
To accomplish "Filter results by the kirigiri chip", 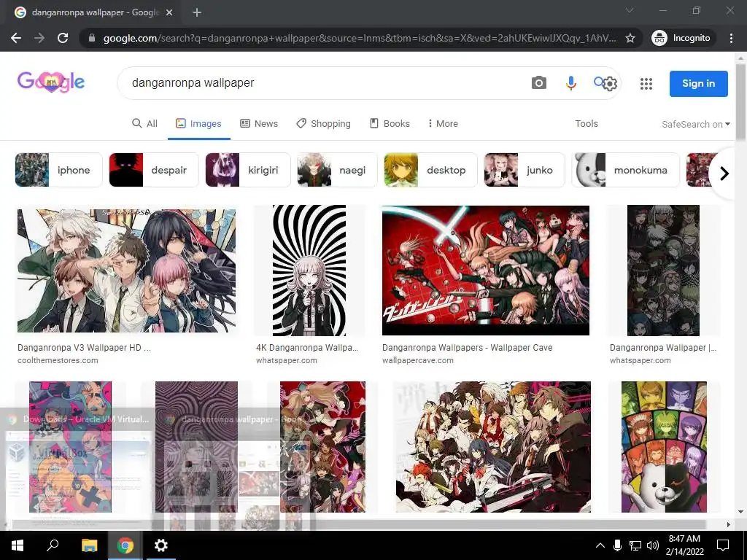I will (x=248, y=170).
